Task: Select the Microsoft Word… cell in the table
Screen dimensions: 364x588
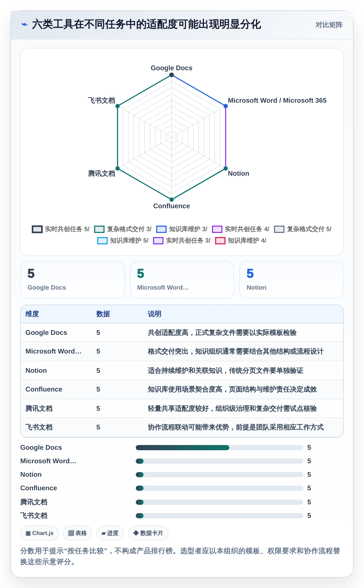Action: coord(54,351)
